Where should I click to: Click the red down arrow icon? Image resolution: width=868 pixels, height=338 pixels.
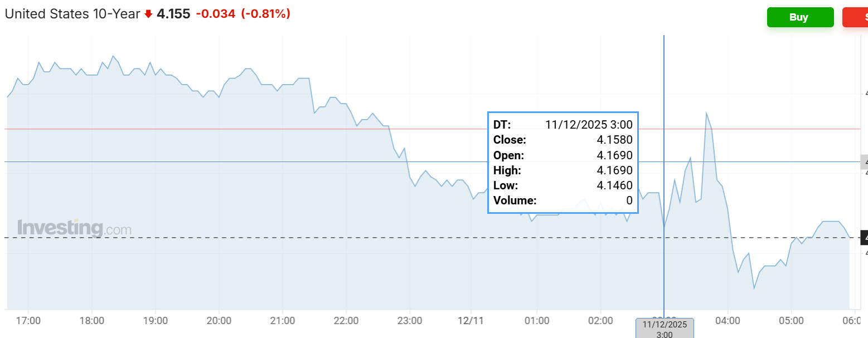point(148,14)
